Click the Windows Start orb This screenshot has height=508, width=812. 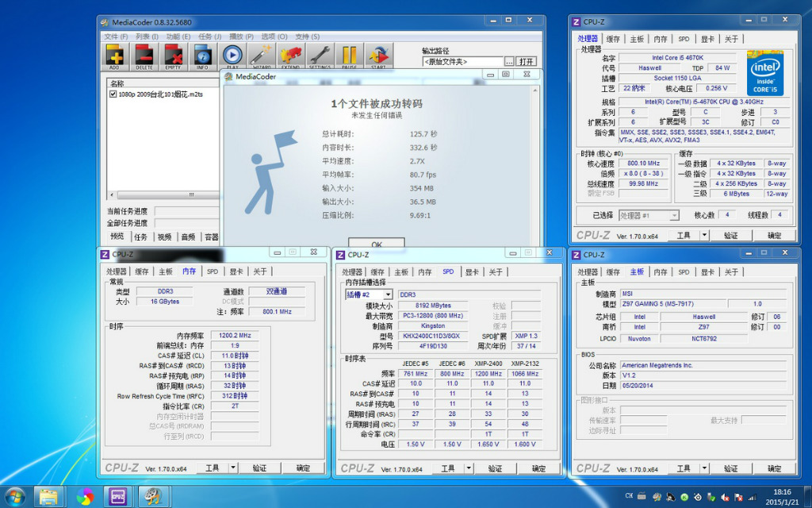tap(14, 497)
